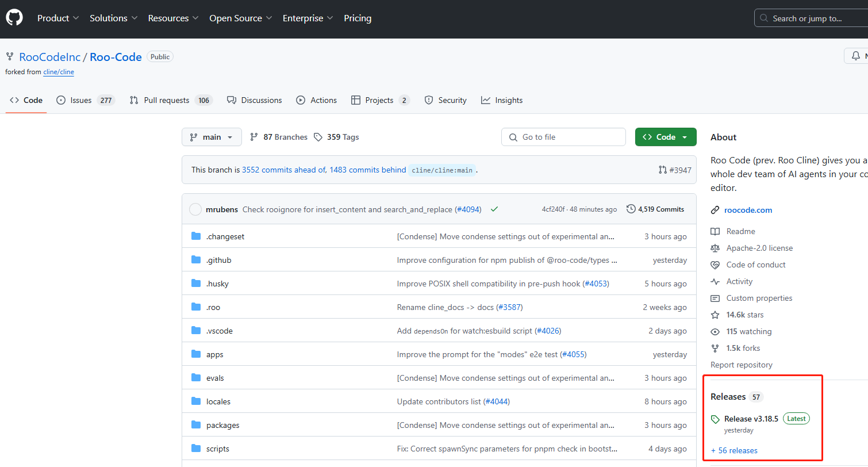Open pull request #3947 link

click(x=675, y=170)
